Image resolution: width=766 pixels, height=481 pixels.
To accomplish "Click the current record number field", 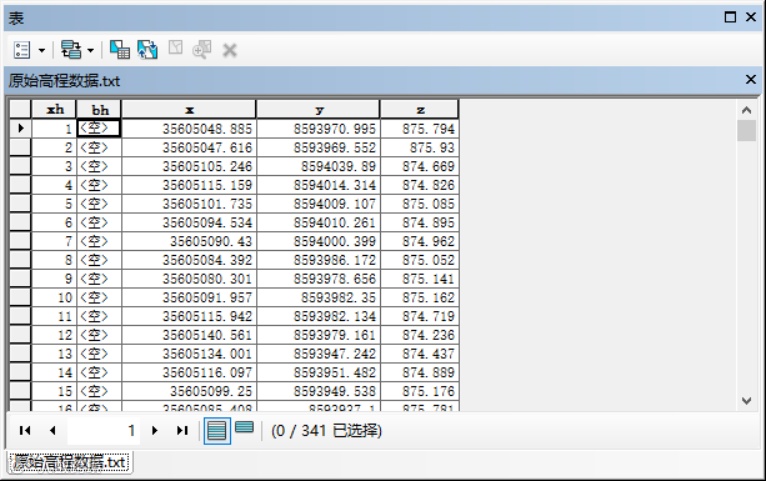I will 104,430.
